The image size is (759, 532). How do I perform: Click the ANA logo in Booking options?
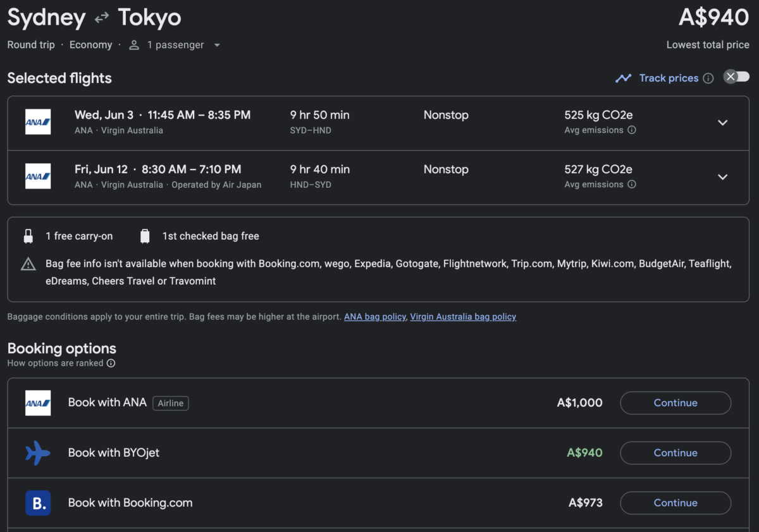coord(38,403)
